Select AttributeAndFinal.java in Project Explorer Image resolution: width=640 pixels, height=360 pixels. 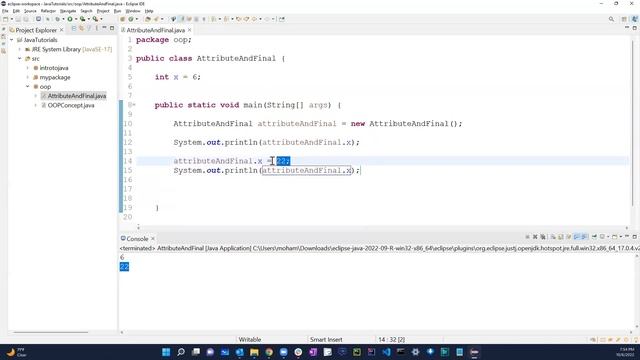click(77, 96)
